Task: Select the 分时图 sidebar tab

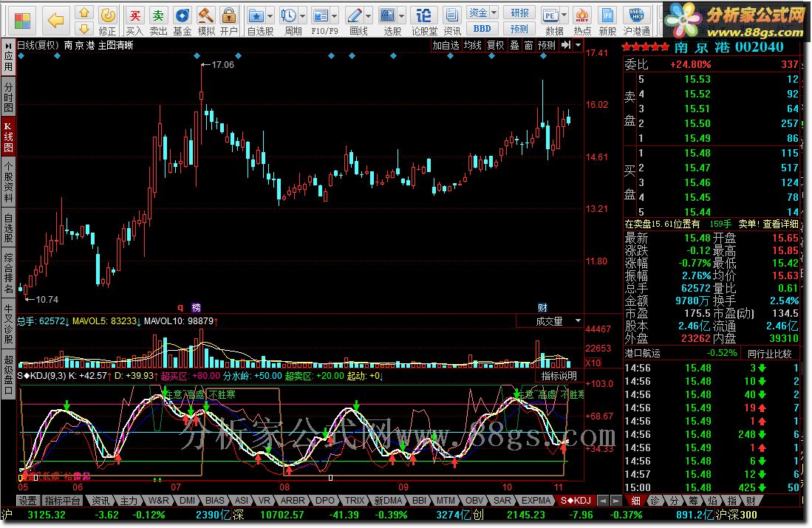Action: tap(8, 97)
